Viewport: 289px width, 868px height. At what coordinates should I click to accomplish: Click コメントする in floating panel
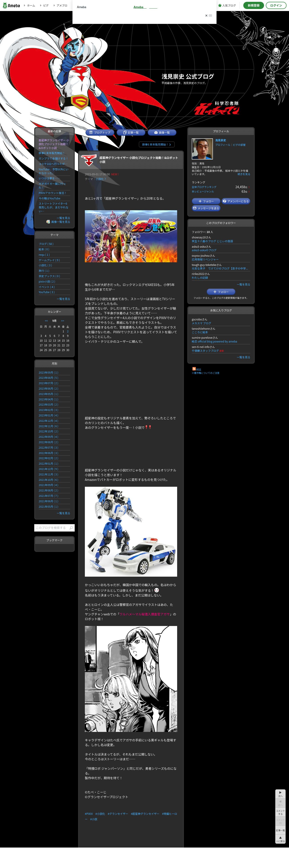[x=280, y=812]
